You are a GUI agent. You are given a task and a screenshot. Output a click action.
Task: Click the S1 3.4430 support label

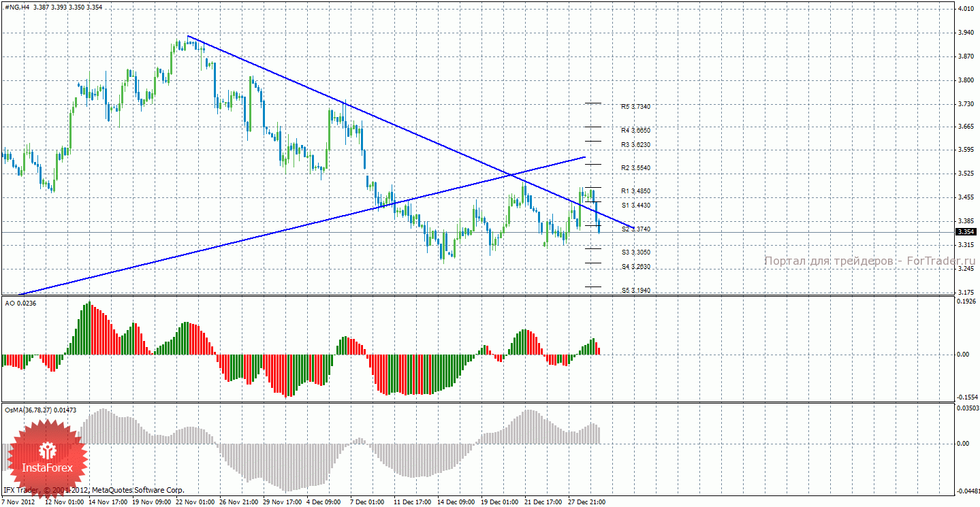pos(635,205)
